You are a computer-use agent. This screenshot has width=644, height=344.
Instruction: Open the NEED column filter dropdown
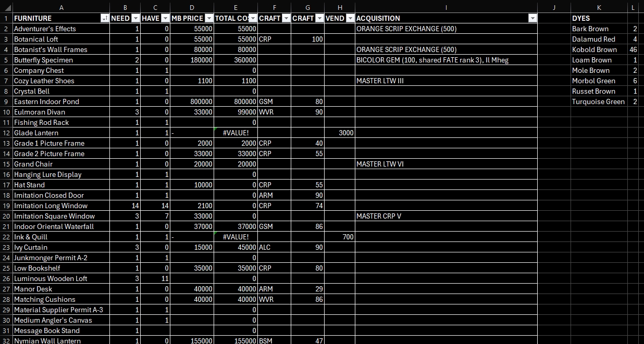pyautogui.click(x=135, y=18)
